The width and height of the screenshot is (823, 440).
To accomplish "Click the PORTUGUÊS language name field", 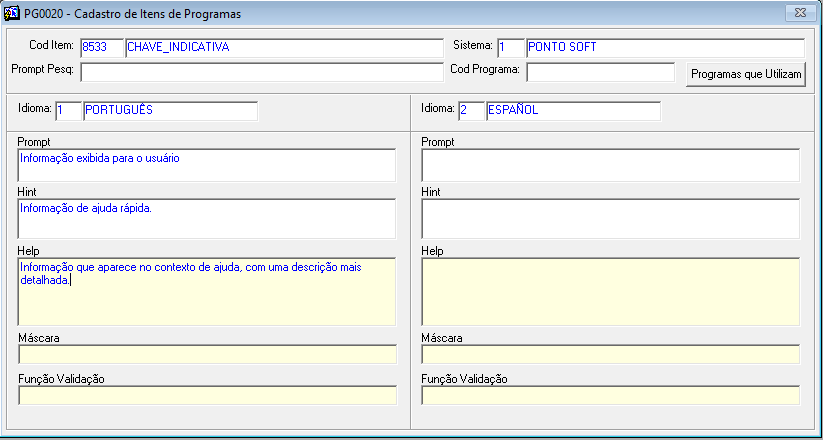I will coord(171,111).
